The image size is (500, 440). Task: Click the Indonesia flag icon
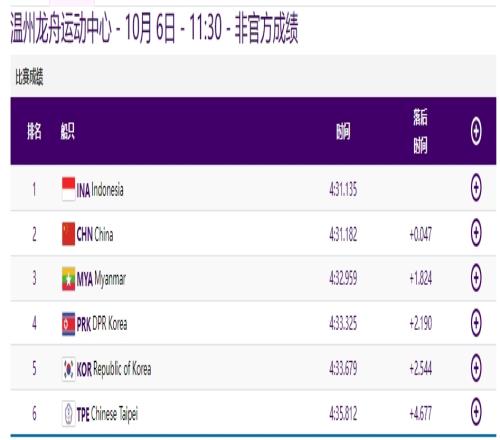(68, 189)
